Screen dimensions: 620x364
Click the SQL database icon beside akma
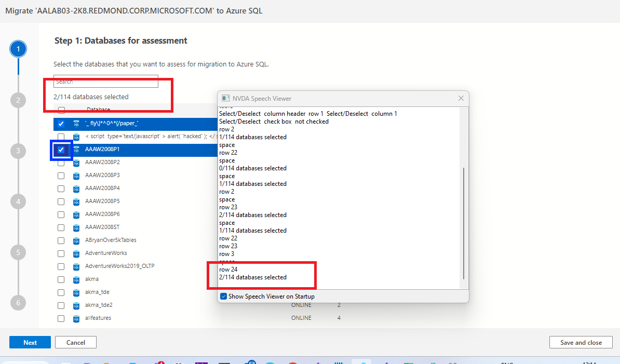pyautogui.click(x=76, y=279)
